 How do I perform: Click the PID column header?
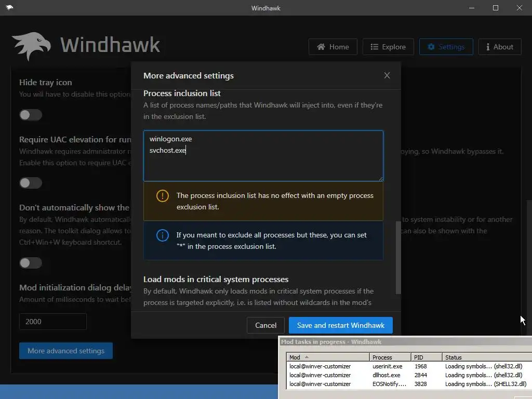click(x=427, y=357)
